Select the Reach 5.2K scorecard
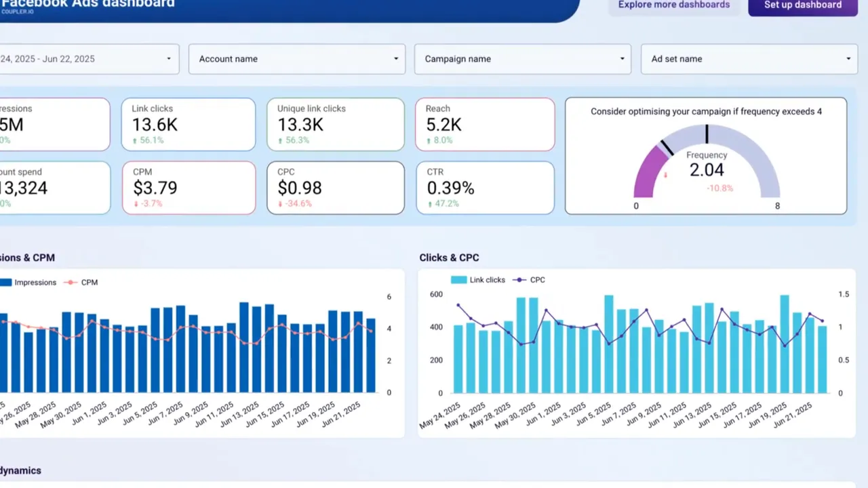Image resolution: width=868 pixels, height=488 pixels. [x=485, y=125]
